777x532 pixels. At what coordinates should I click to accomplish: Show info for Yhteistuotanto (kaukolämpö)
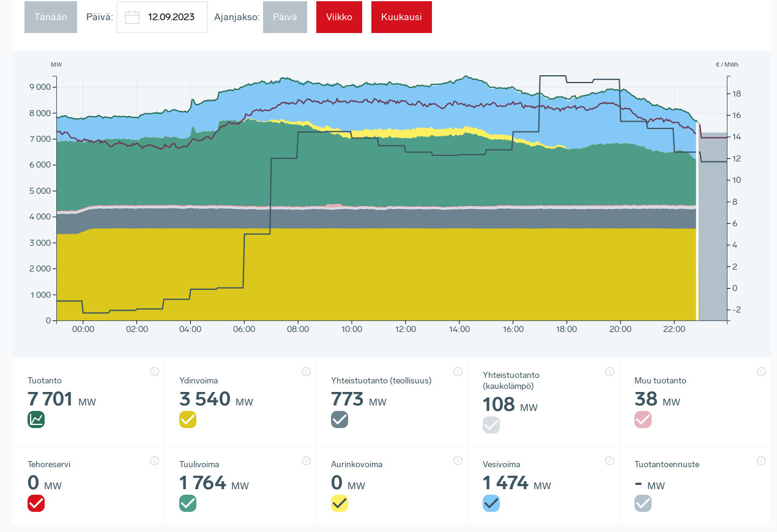coord(609,371)
